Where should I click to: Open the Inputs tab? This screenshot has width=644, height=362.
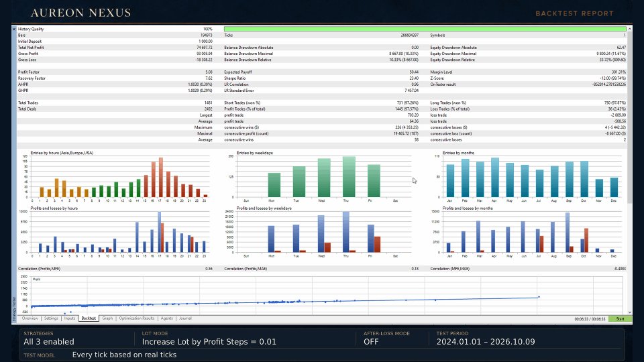[x=69, y=318]
